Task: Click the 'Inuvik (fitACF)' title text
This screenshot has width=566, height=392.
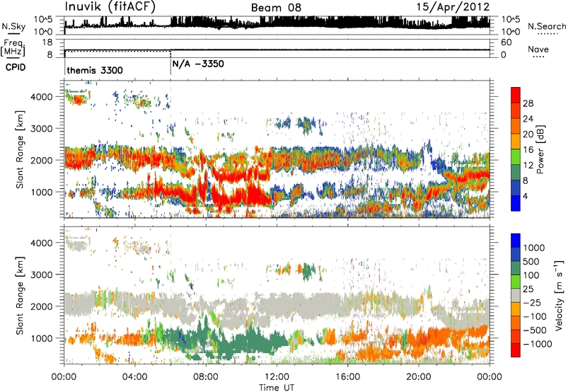Action: [x=110, y=6]
